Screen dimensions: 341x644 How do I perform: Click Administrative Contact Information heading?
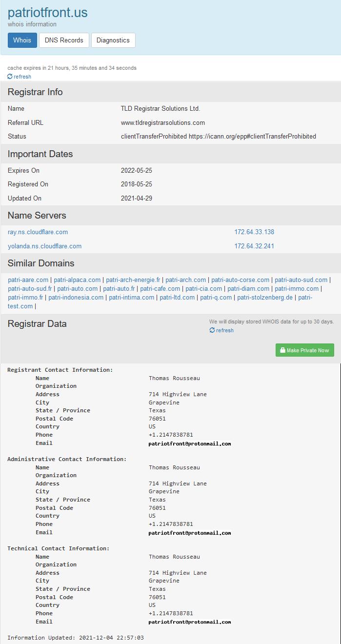(x=67, y=459)
